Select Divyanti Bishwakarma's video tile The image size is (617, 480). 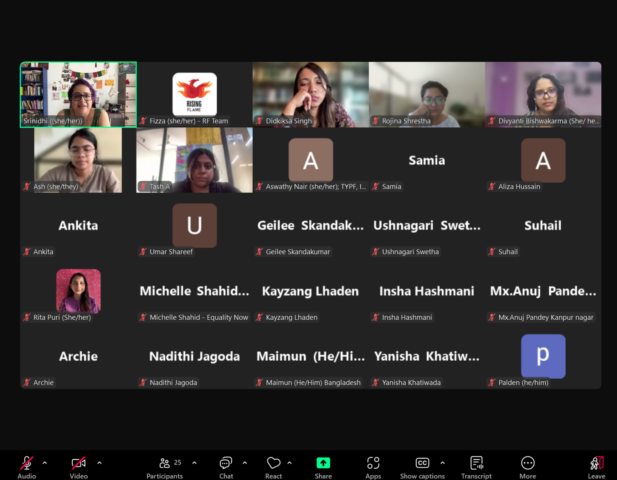tap(543, 94)
